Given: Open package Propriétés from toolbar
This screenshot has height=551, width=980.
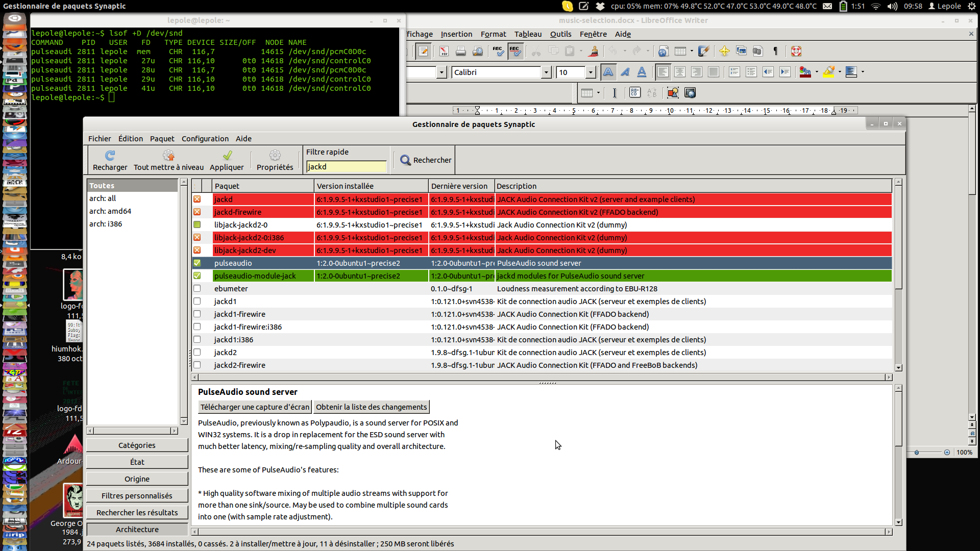Looking at the screenshot, I should pyautogui.click(x=275, y=155).
